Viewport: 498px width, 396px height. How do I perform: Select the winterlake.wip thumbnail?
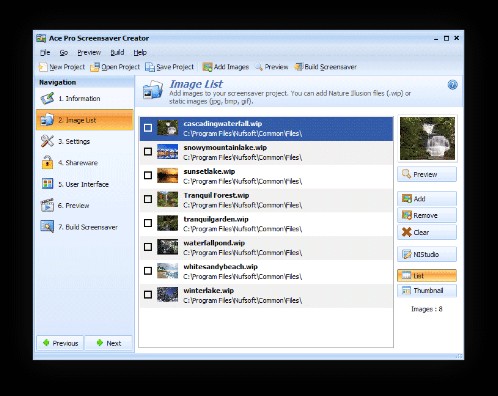[167, 295]
